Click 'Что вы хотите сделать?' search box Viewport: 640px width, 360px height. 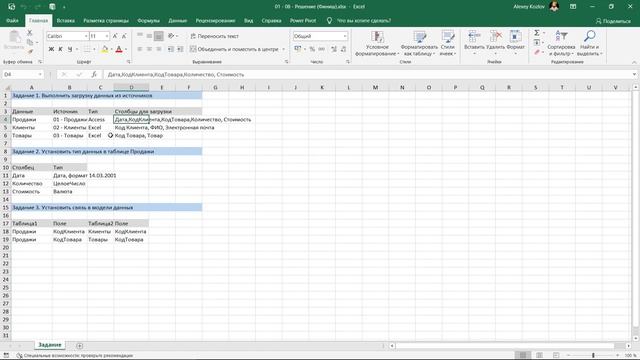363,20
